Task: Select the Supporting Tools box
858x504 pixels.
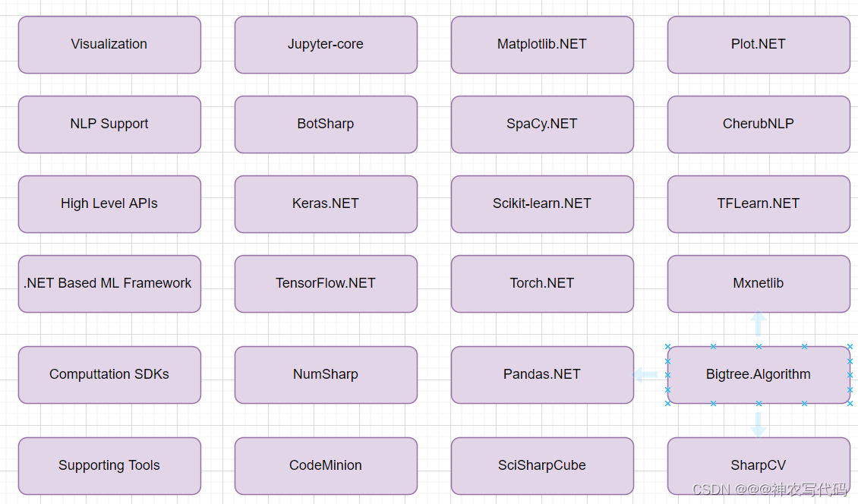Action: [109, 466]
